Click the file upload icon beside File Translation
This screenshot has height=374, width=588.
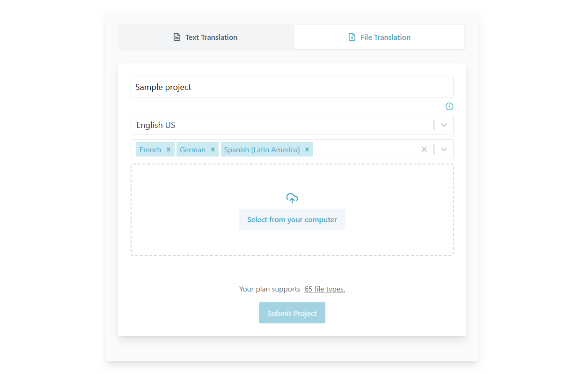(x=352, y=37)
